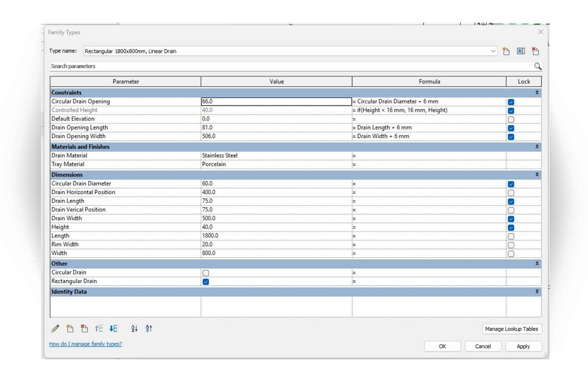Expand the Identity Data group
The image size is (588, 380).
click(537, 292)
